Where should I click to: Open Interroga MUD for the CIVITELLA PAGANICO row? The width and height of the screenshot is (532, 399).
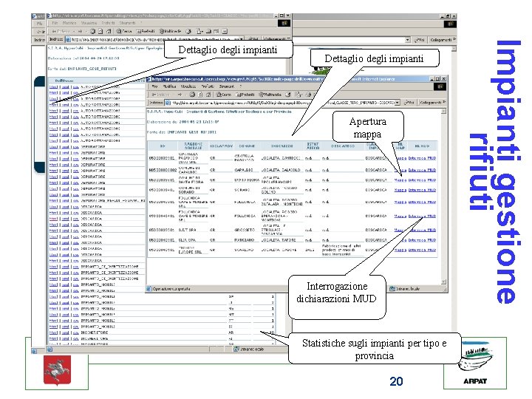click(423, 158)
